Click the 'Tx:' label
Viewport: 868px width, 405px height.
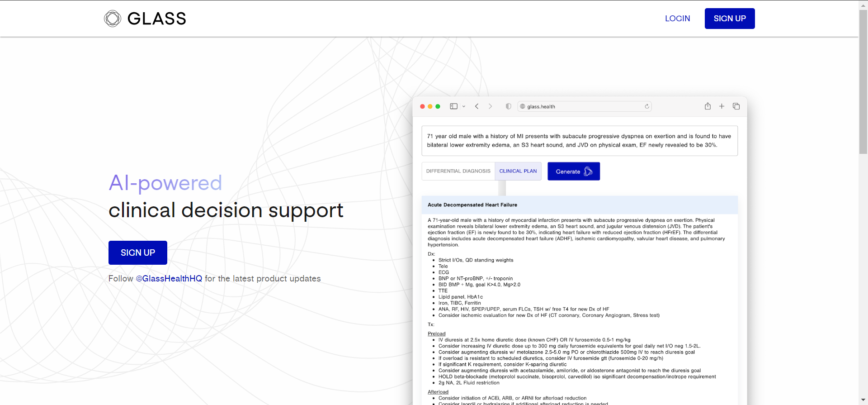point(431,324)
